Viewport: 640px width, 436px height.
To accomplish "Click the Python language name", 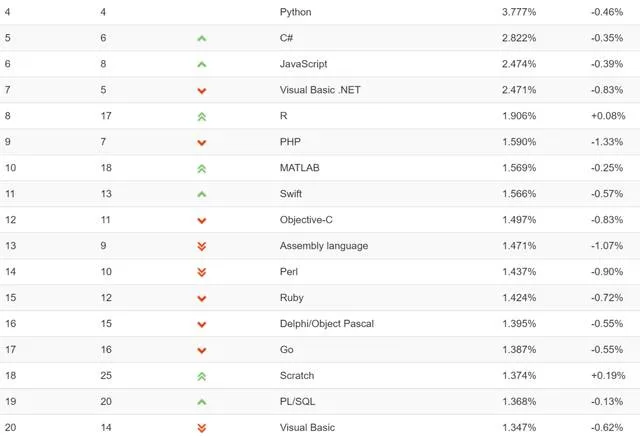I will 296,12.
